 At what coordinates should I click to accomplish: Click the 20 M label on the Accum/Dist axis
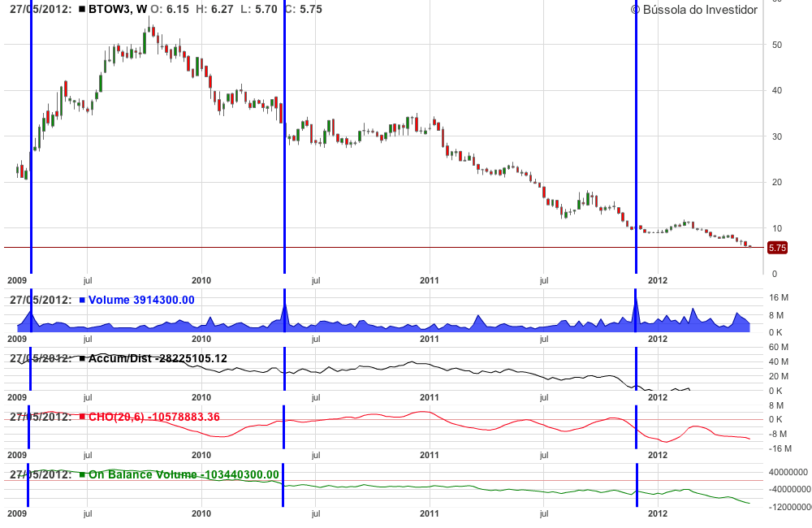(x=779, y=376)
